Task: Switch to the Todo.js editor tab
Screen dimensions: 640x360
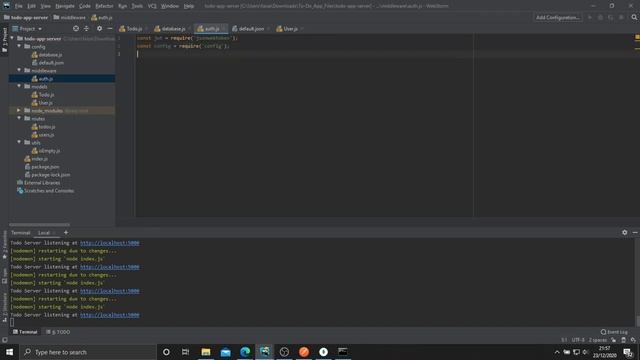Action: click(133, 29)
